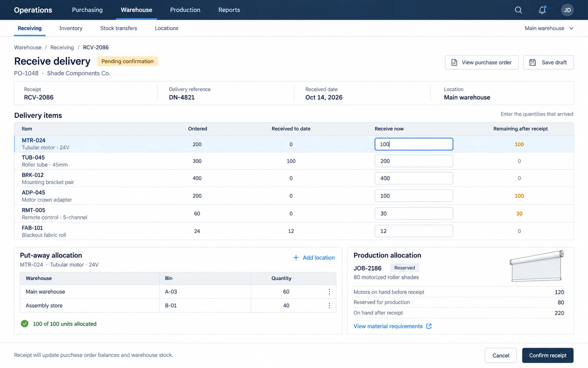Click Save draft button
The image size is (588, 368).
[548, 62]
